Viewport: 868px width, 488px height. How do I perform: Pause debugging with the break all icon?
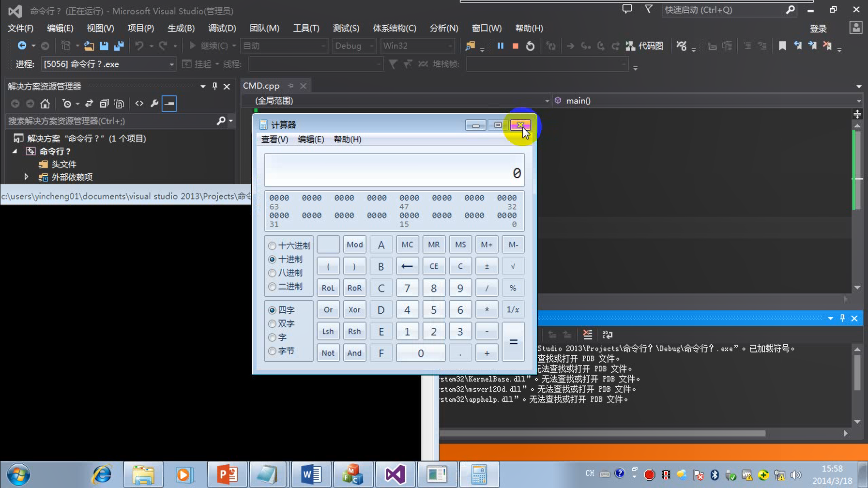click(500, 46)
